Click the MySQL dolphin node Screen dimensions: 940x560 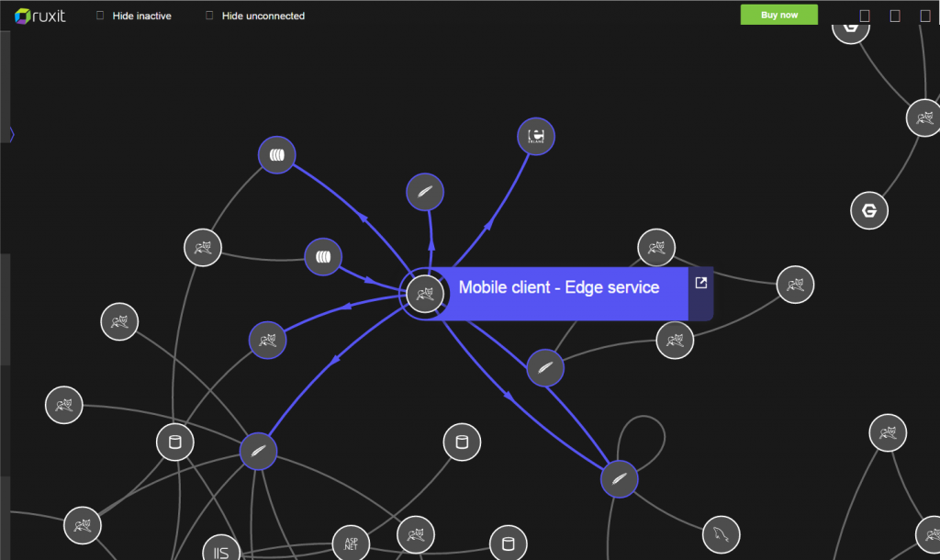click(721, 535)
